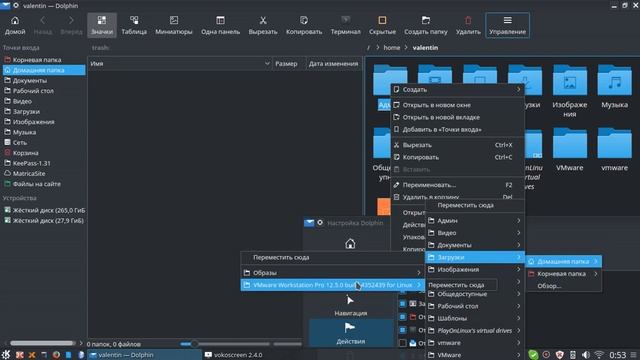Screen dimensions: 640x360
Task: Switch to Миниатюры preview view
Action: [x=173, y=25]
